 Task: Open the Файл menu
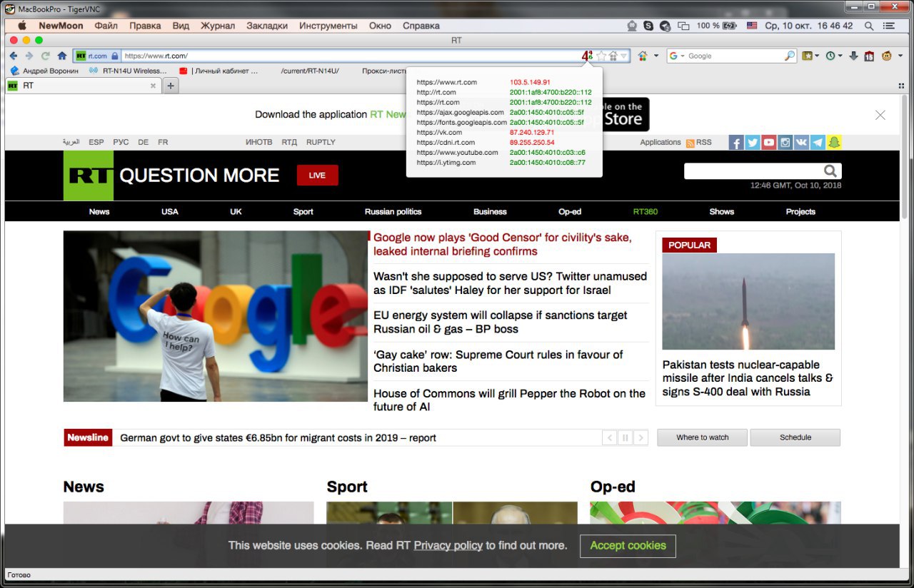pos(106,26)
